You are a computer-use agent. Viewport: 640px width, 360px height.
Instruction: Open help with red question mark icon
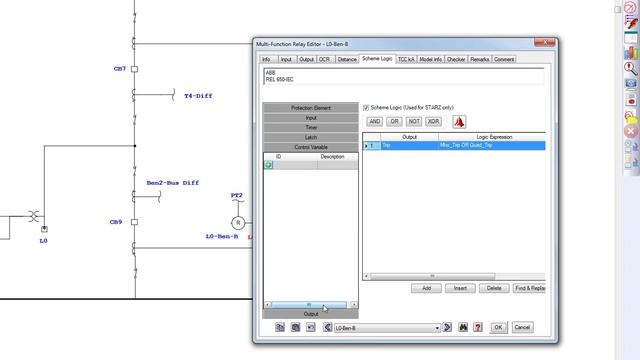(478, 327)
